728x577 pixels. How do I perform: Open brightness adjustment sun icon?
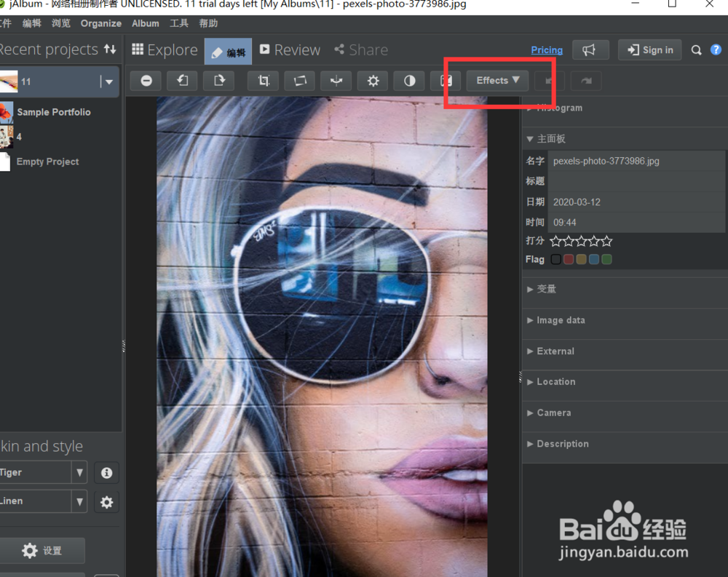373,81
